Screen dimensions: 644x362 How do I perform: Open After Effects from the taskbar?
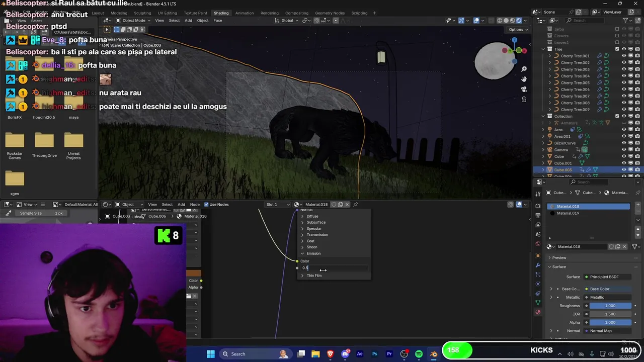pyautogui.click(x=360, y=354)
